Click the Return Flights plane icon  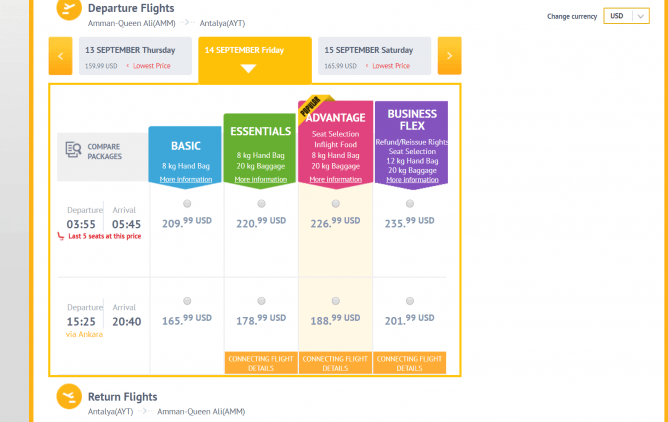tap(68, 397)
